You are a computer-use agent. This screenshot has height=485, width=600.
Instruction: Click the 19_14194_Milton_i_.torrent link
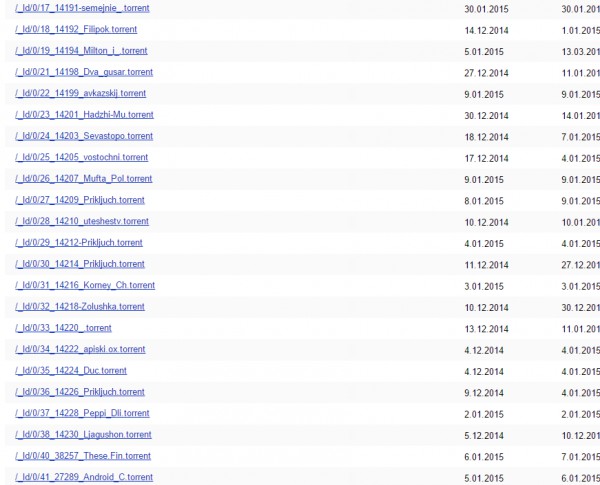pyautogui.click(x=81, y=51)
